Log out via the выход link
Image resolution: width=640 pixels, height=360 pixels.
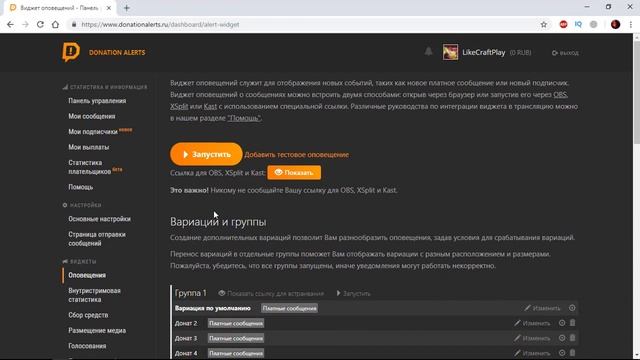point(565,53)
